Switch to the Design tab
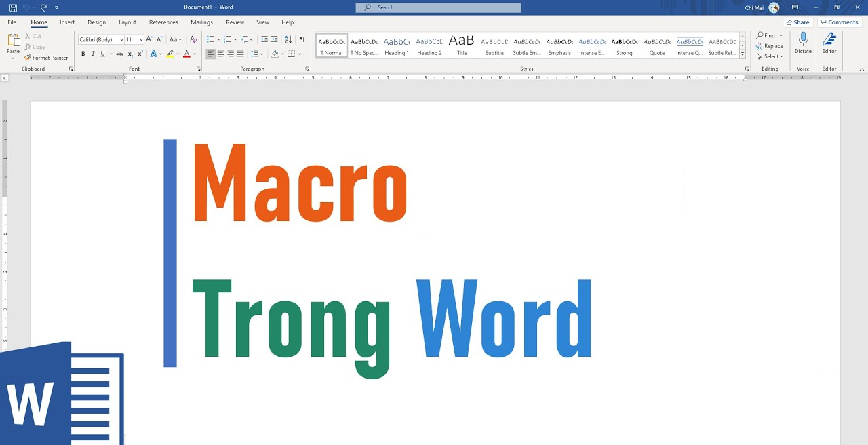This screenshot has width=868, height=445. point(96,22)
